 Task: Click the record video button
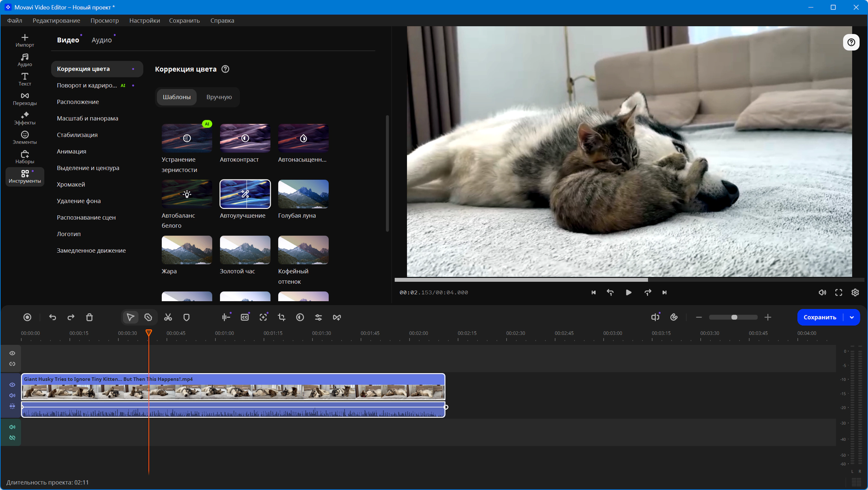[27, 317]
